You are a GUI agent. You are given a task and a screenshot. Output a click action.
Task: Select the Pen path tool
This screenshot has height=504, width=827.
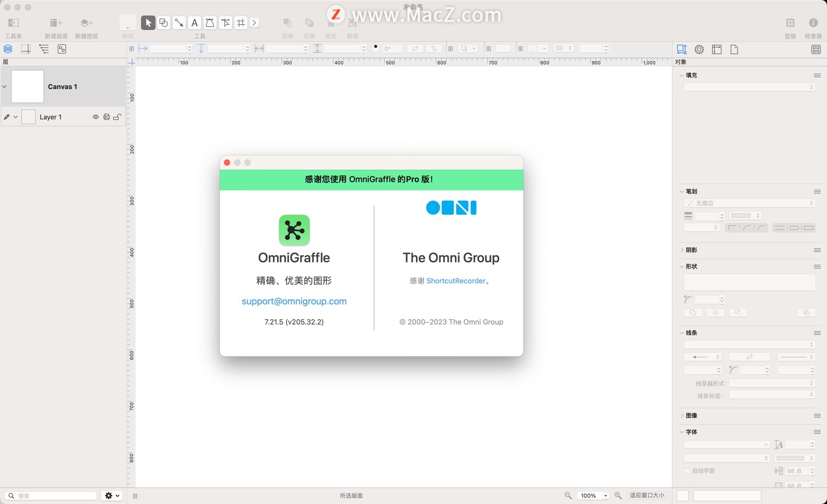click(x=210, y=23)
